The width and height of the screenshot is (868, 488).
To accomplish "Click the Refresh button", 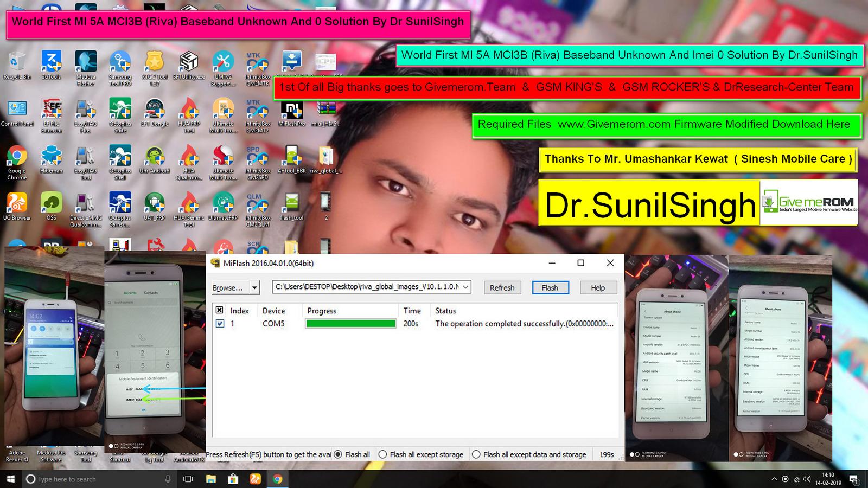I will [x=502, y=287].
